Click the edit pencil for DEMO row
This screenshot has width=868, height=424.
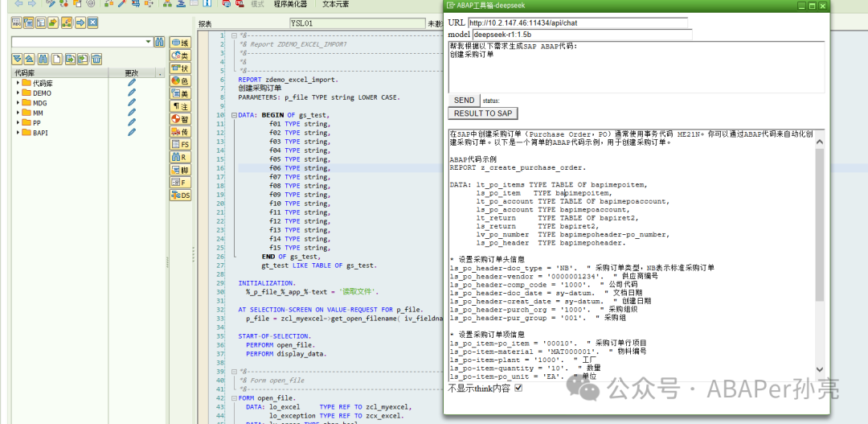pyautogui.click(x=131, y=93)
